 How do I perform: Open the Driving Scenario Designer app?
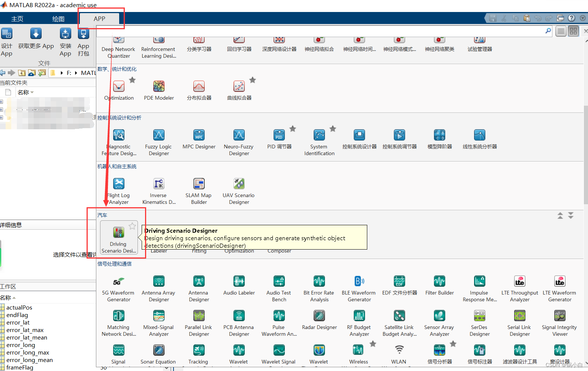coord(119,237)
